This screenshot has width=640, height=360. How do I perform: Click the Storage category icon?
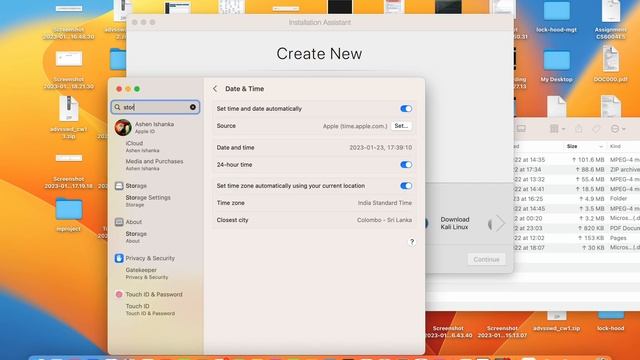point(119,186)
